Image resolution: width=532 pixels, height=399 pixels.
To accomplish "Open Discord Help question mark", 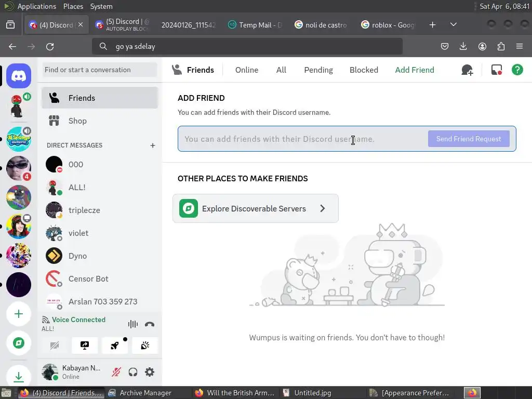I will click(517, 70).
